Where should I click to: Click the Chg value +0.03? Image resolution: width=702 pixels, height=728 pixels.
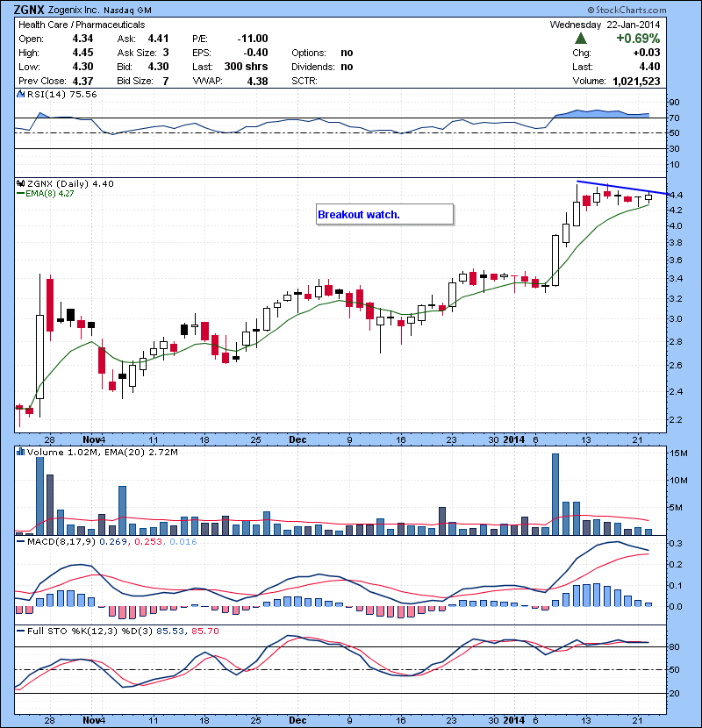(x=647, y=53)
